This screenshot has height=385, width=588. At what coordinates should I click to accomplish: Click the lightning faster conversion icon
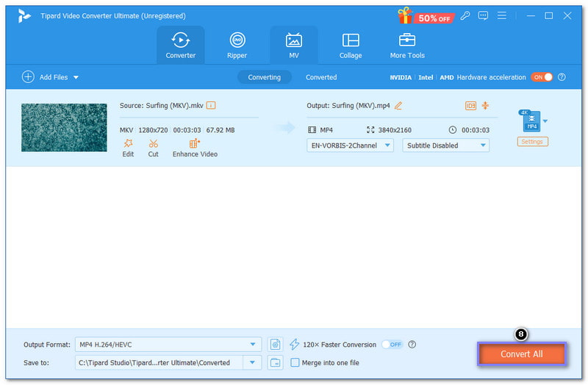(x=295, y=344)
